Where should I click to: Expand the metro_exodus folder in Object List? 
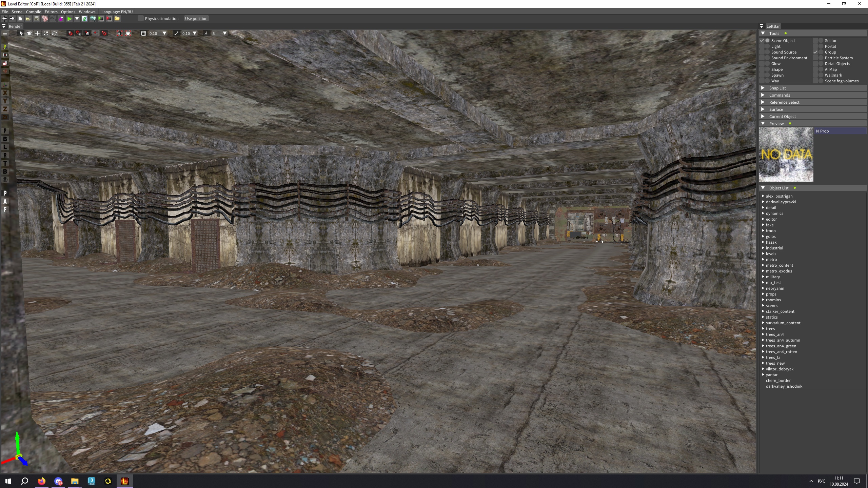click(x=763, y=271)
